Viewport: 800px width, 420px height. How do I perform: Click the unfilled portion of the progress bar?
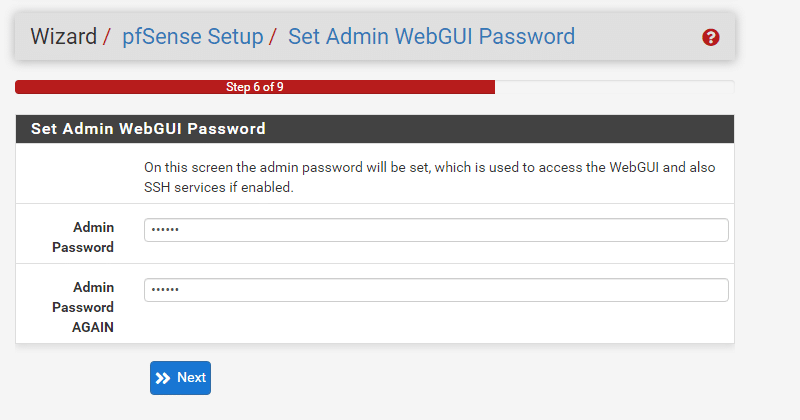coord(614,87)
